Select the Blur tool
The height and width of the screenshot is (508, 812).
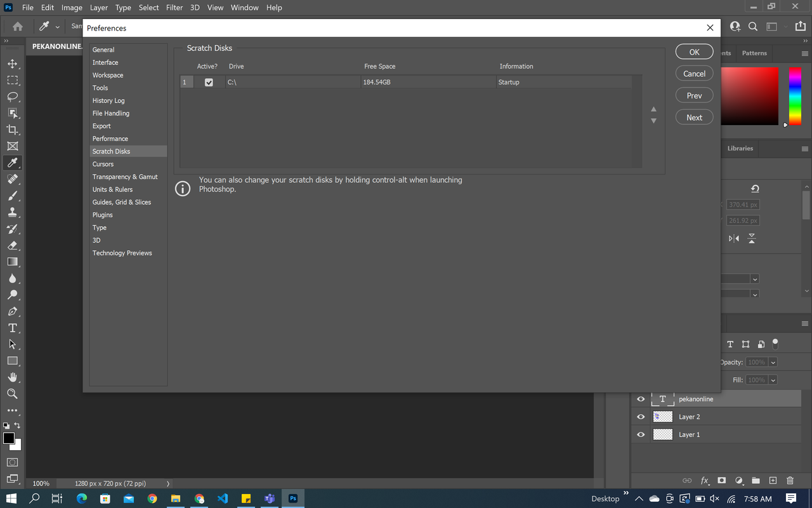coord(12,278)
